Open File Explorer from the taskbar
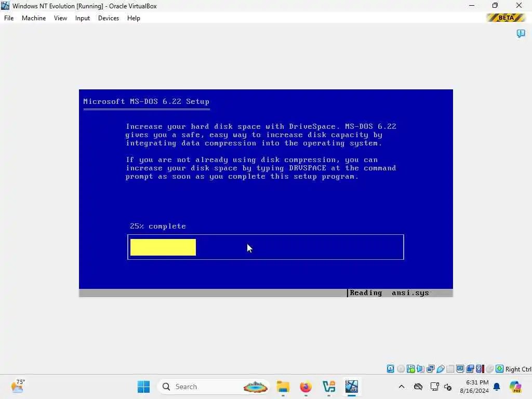The height and width of the screenshot is (399, 532). pos(283,387)
